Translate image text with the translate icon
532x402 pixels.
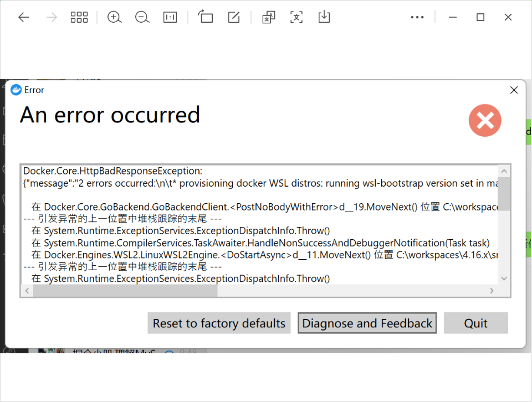click(268, 17)
